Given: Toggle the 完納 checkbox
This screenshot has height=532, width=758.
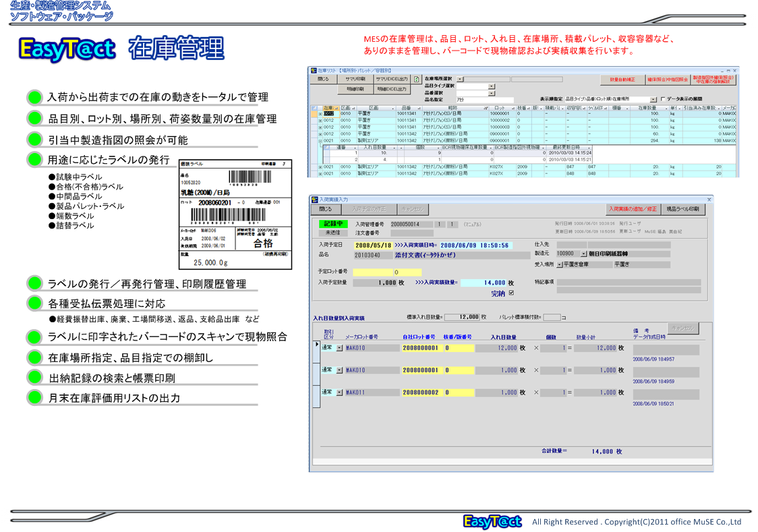Looking at the screenshot, I should 511,293.
